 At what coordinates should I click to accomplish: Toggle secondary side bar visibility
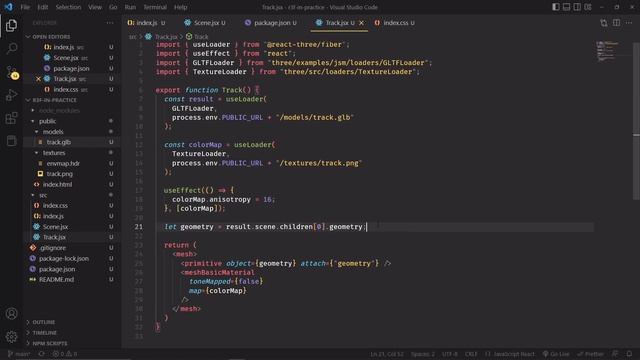coord(577,7)
